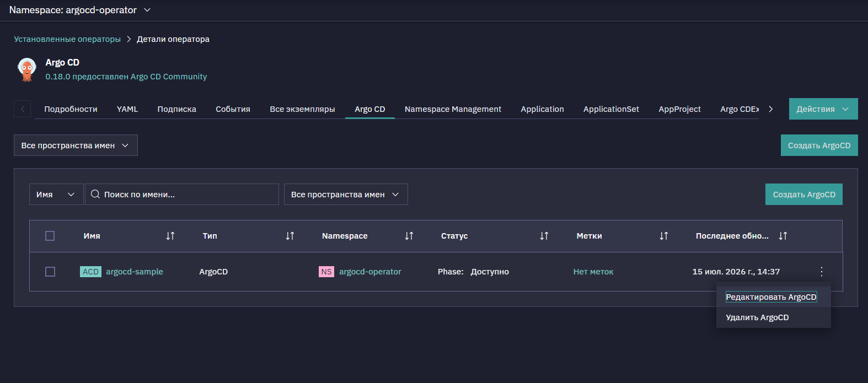Click Argo CD operator title
Viewport: 868px width, 383px height.
[x=62, y=63]
